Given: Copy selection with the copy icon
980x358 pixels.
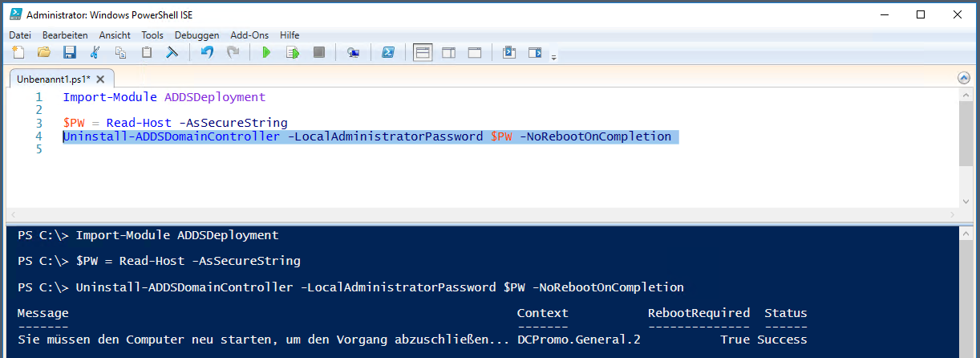Looking at the screenshot, I should [x=120, y=52].
